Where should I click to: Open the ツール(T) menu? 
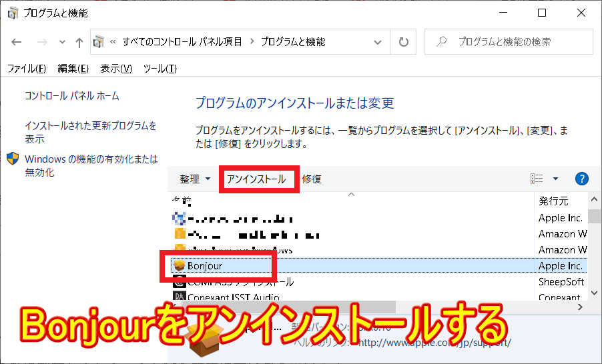[160, 69]
